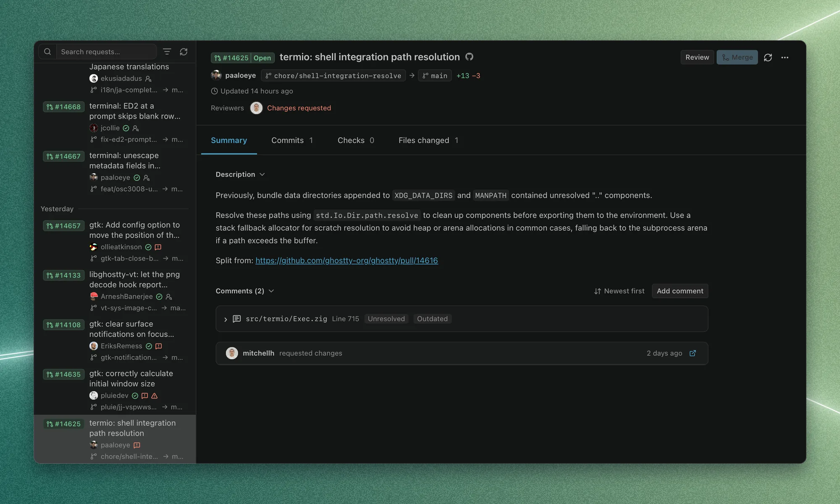
Task: Click the Yesterday section heading
Action: tap(57, 209)
